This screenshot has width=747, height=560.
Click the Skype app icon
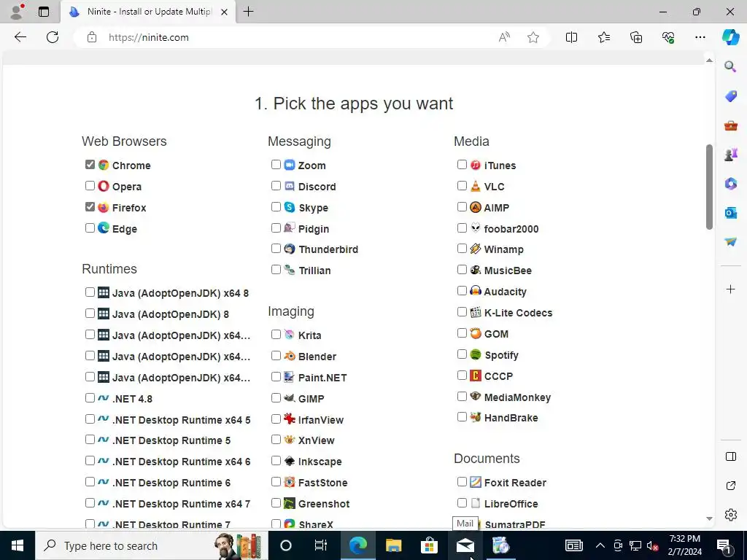pyautogui.click(x=290, y=207)
